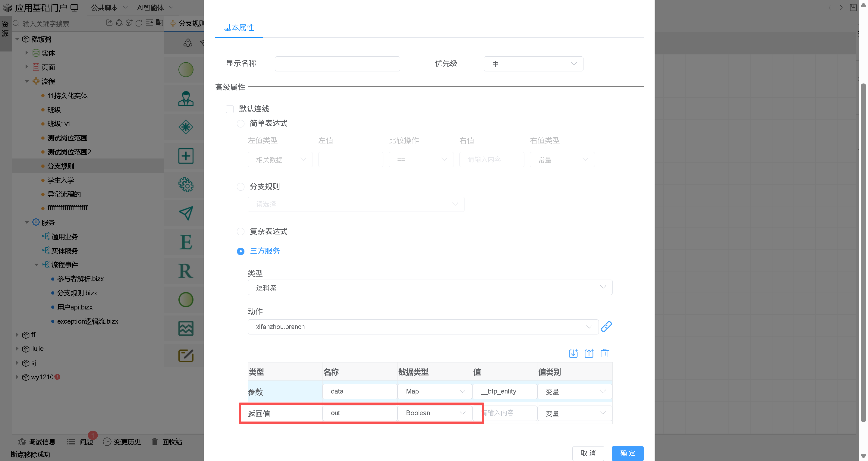Screen dimensions: 868x461
Task: Click the refresh icon in the resource toolbar
Action: (139, 23)
